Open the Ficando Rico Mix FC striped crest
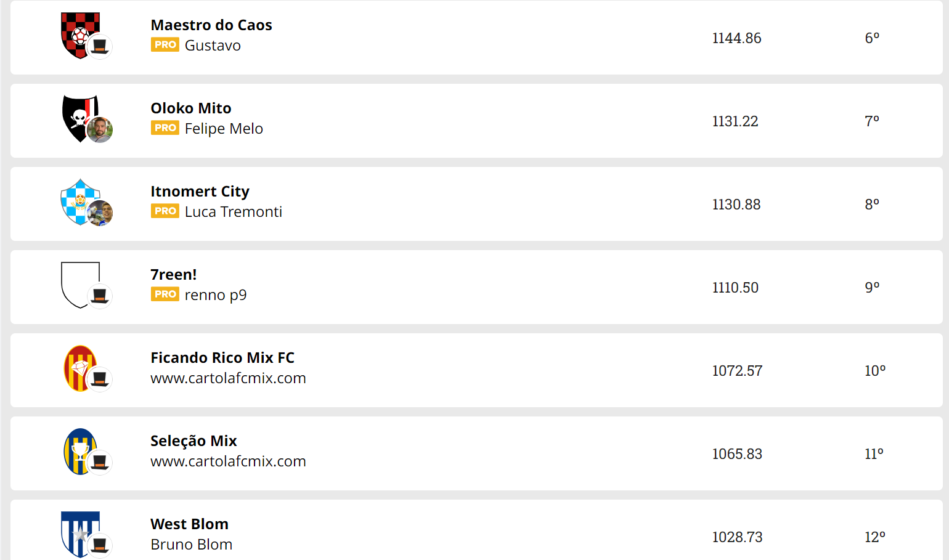 pyautogui.click(x=80, y=368)
